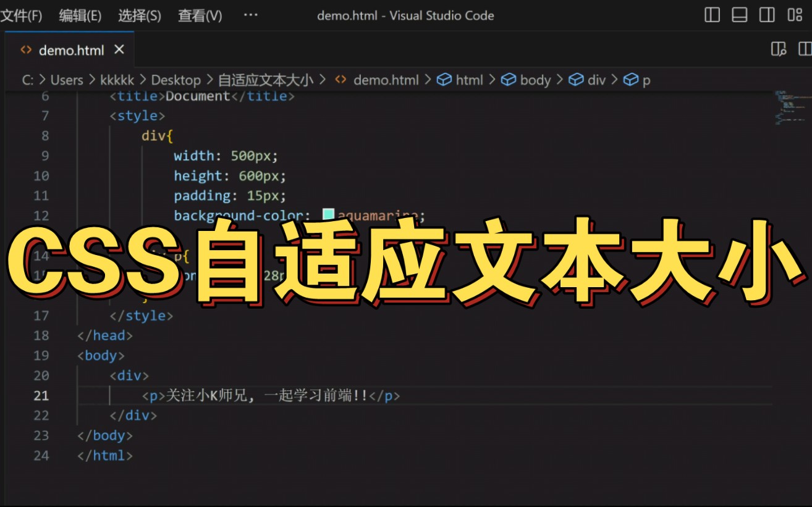Select the demo.html file icon in breadcrumbs
The width and height of the screenshot is (812, 507).
[x=378, y=80]
